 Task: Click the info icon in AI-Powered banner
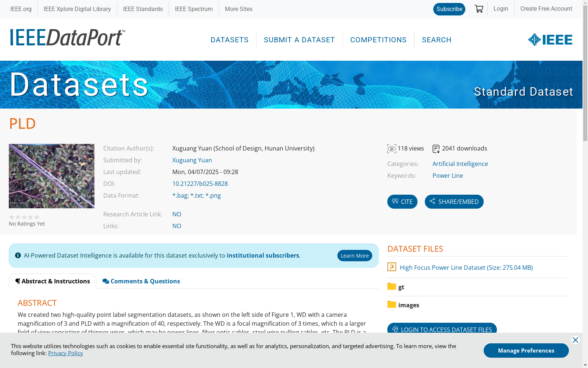(18, 255)
